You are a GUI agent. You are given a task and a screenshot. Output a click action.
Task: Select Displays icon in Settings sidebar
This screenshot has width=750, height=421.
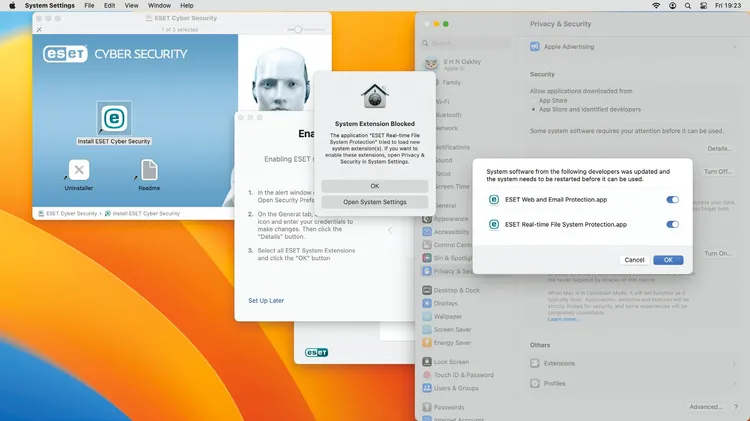click(427, 303)
